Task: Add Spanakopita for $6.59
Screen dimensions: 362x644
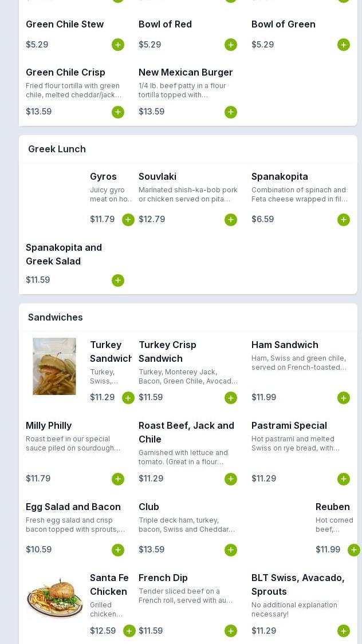Action: [x=344, y=220]
